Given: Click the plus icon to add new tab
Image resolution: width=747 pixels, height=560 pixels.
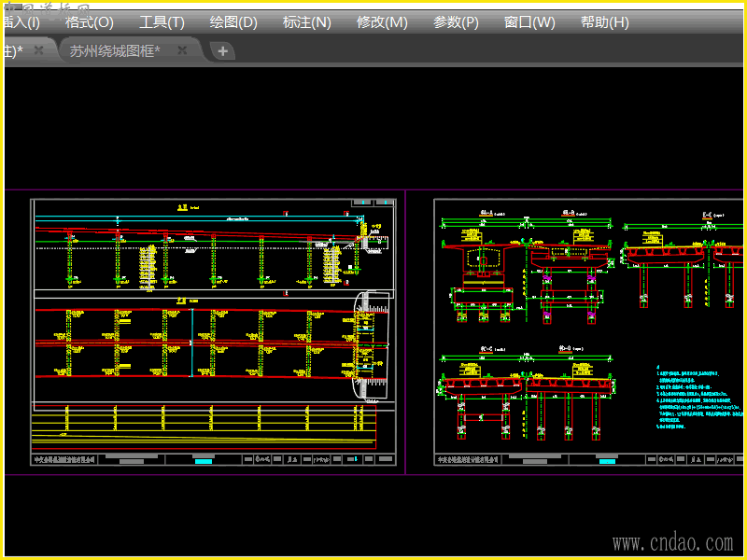Looking at the screenshot, I should pos(222,51).
